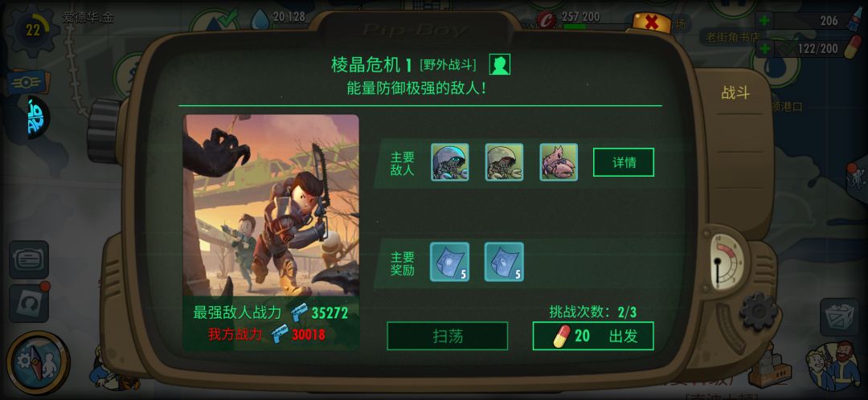Add stimpak energy with the green plus
This screenshot has height=400, width=868.
click(764, 49)
